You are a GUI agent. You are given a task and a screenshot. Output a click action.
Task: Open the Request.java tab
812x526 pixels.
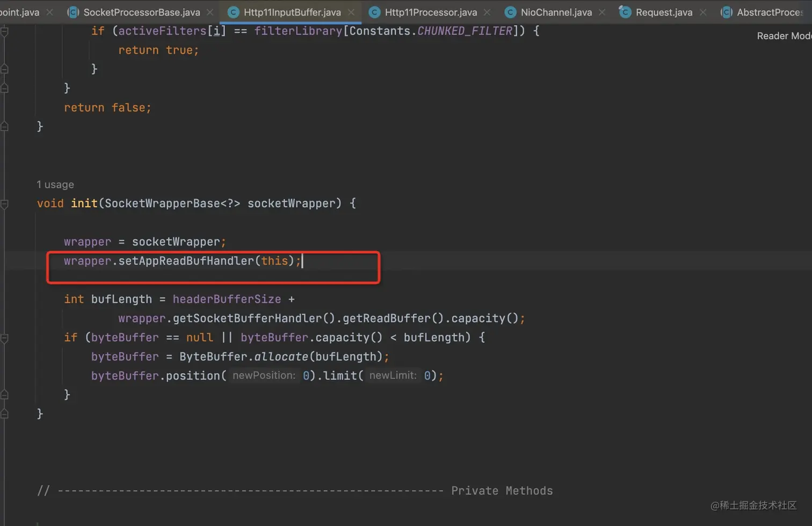664,12
